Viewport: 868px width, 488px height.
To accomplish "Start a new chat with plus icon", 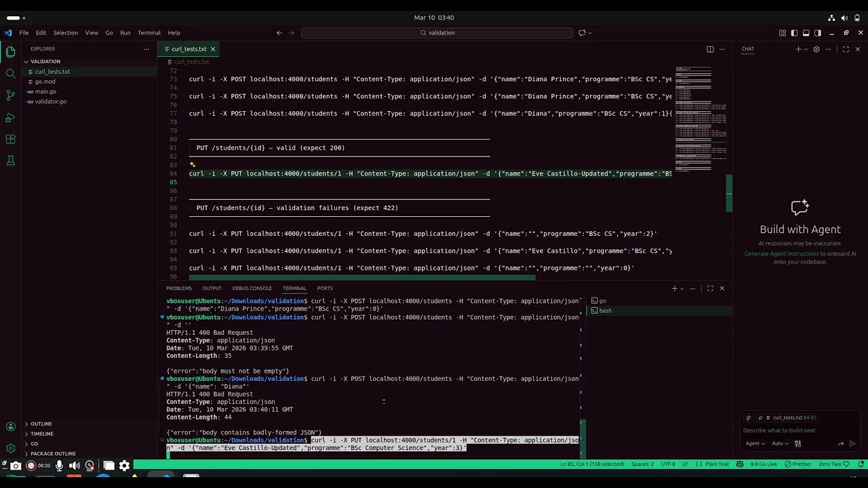I will [x=798, y=49].
